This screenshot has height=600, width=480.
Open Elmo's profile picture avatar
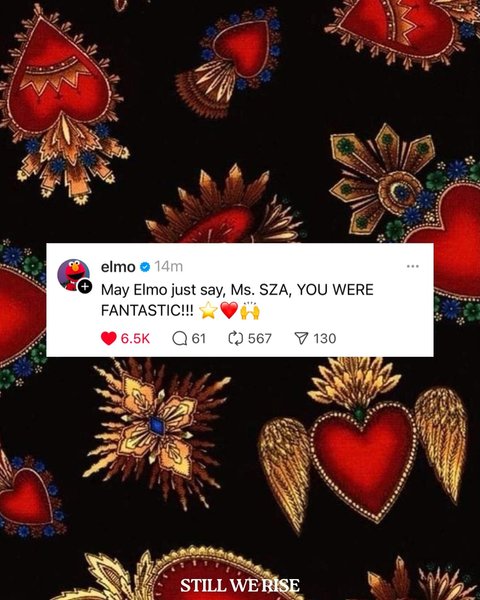[73, 275]
